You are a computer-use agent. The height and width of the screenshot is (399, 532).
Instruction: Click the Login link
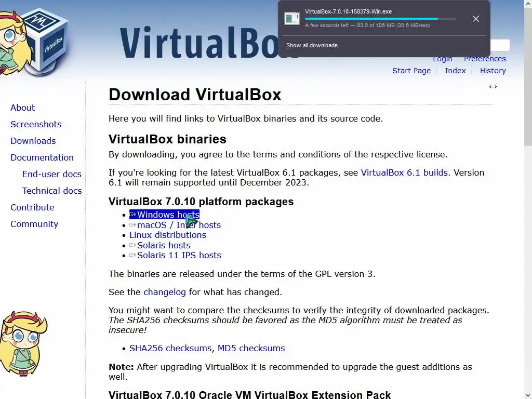(443, 59)
